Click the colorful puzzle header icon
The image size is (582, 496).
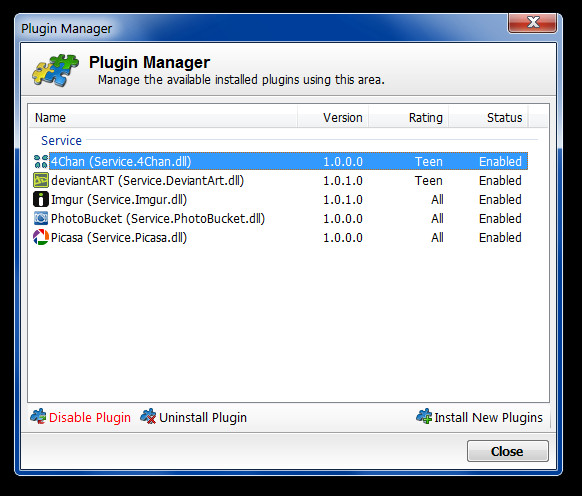[56, 70]
